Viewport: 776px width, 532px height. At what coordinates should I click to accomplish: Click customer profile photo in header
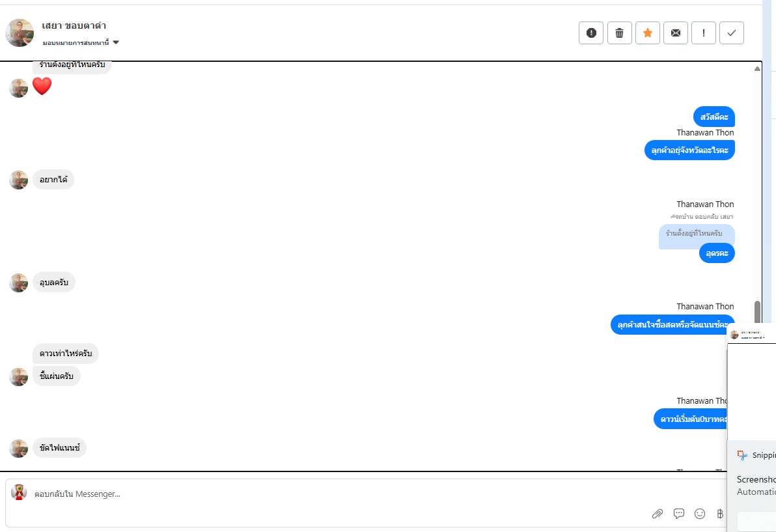click(20, 33)
